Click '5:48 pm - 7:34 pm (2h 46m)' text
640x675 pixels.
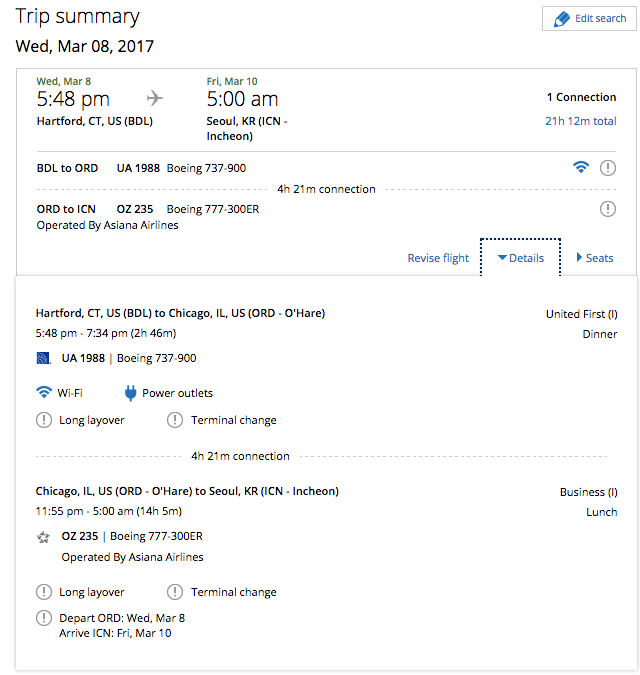106,333
